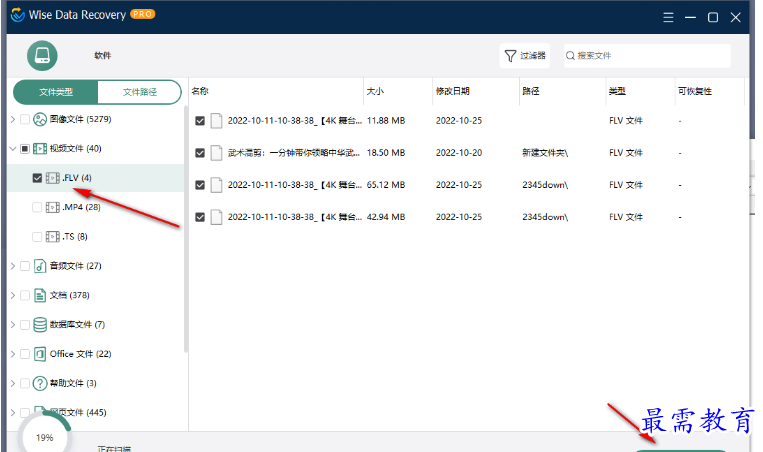Screen dimensions: 763x452
Task: Check the 帮助文件 (3) checkbox
Action: pos(25,383)
